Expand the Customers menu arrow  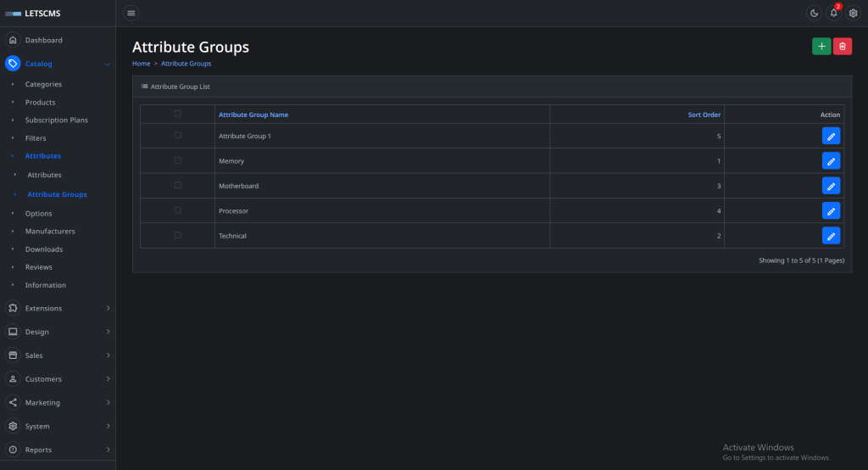(x=108, y=379)
